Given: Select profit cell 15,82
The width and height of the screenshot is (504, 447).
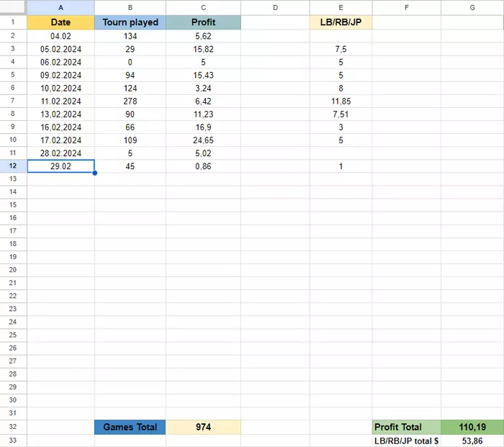Looking at the screenshot, I should click(x=203, y=49).
